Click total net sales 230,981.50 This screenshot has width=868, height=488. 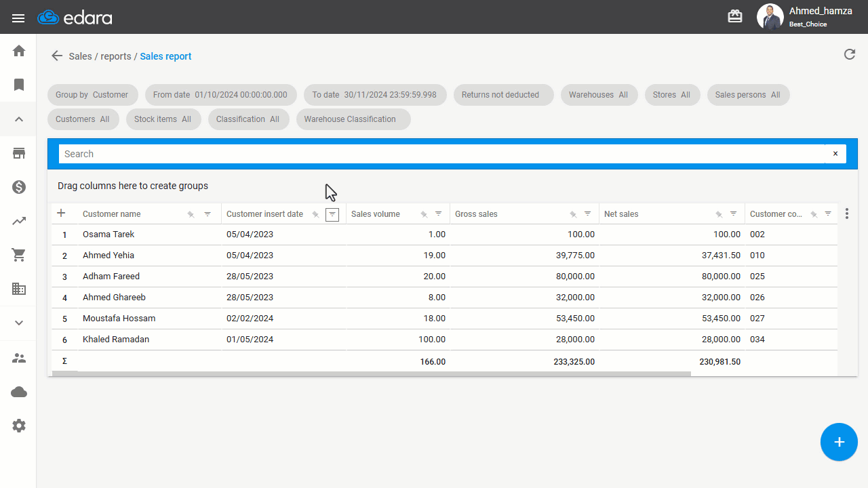(719, 362)
